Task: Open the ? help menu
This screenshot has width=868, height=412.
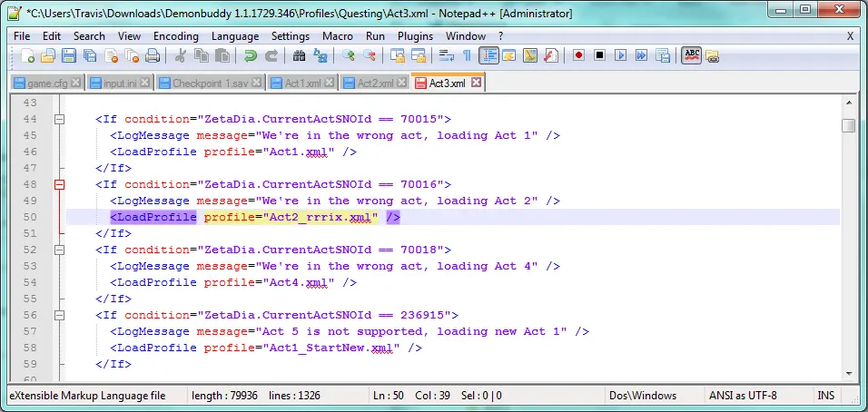Action: coord(501,36)
